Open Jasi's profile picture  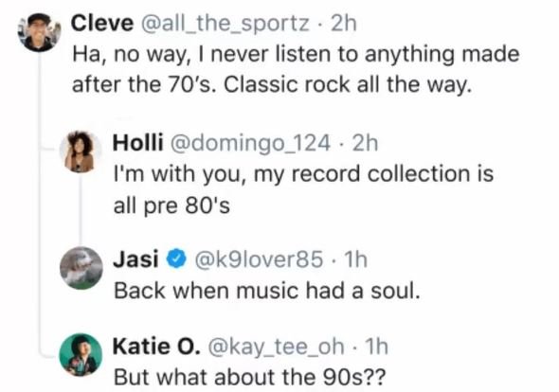(x=81, y=268)
